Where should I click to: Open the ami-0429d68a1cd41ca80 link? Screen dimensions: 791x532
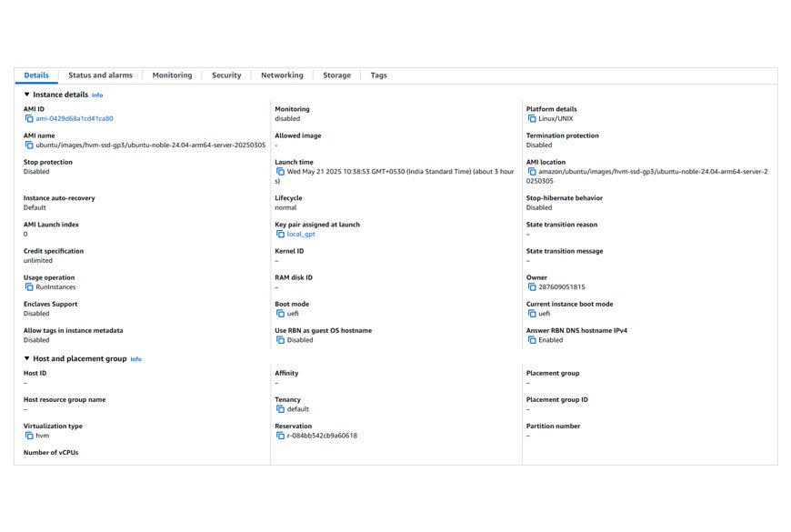pos(75,119)
